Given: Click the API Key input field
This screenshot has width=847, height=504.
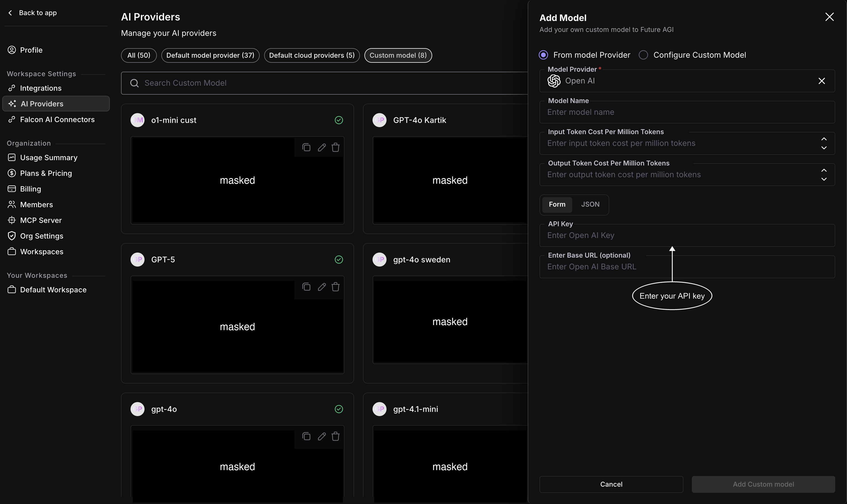Looking at the screenshot, I should [687, 235].
